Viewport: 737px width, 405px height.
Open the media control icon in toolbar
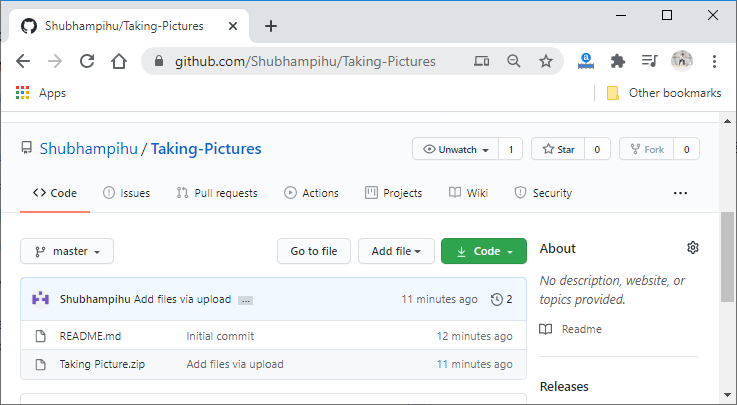click(x=650, y=61)
